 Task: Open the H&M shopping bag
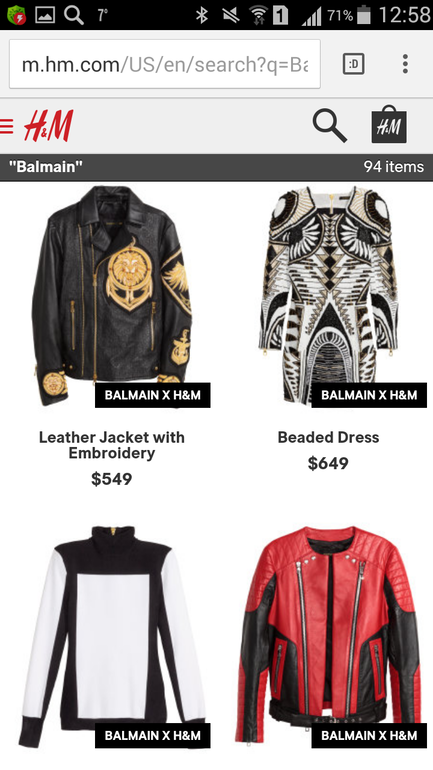389,124
